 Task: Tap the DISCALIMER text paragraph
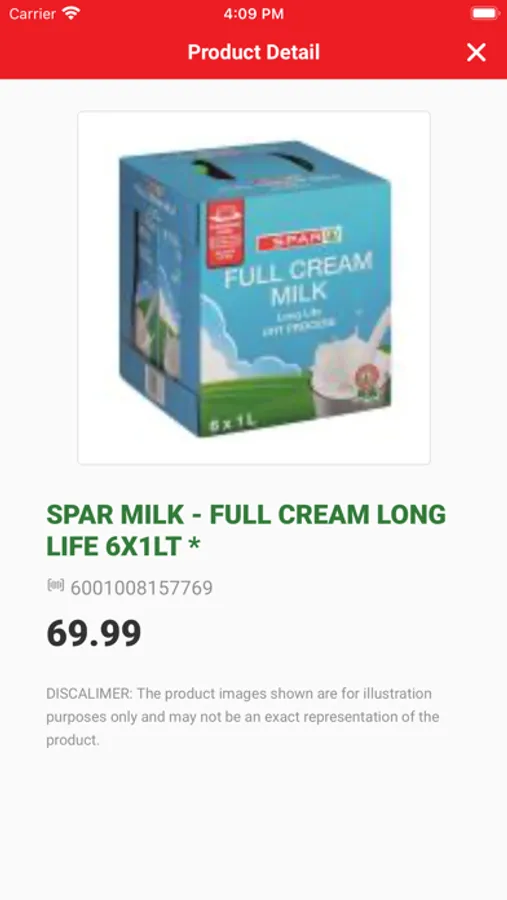242,716
